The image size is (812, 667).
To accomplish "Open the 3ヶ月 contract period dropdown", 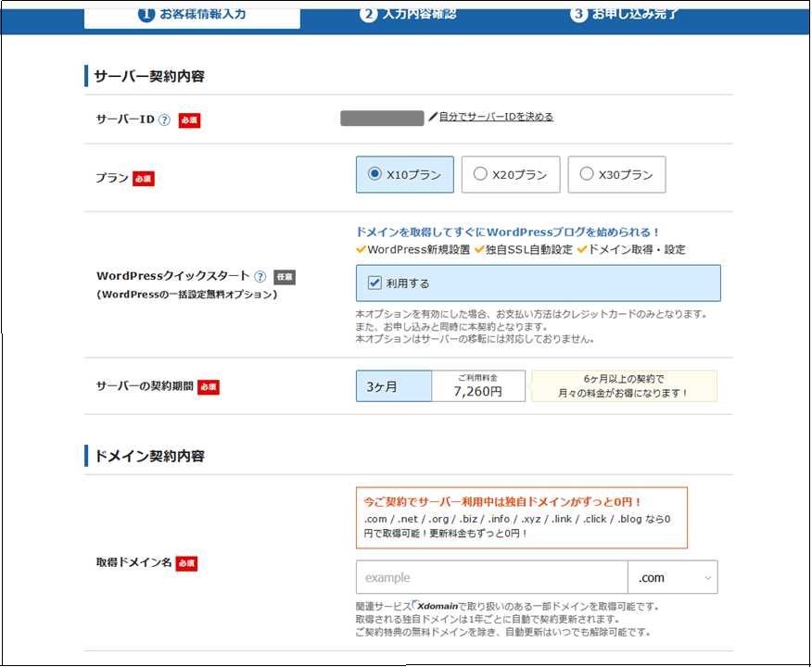I will pos(394,386).
